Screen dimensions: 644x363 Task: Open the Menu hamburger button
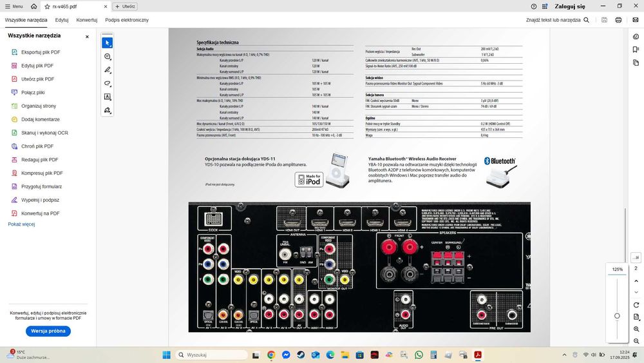[14, 6]
